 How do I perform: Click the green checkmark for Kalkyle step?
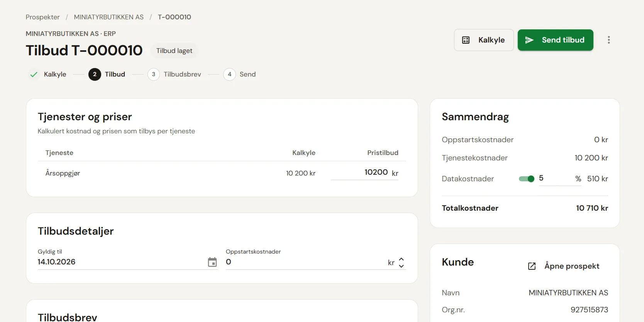(34, 74)
